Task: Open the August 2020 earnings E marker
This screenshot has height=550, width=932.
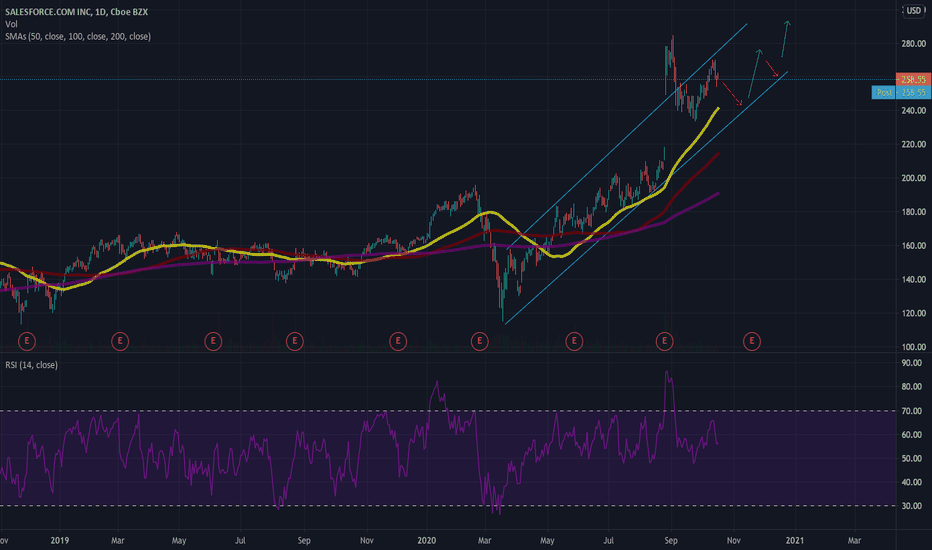Action: pos(665,341)
